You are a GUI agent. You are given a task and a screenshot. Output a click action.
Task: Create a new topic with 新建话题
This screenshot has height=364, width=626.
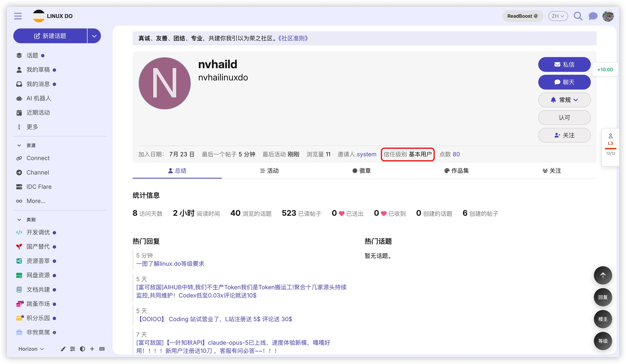[x=50, y=36]
